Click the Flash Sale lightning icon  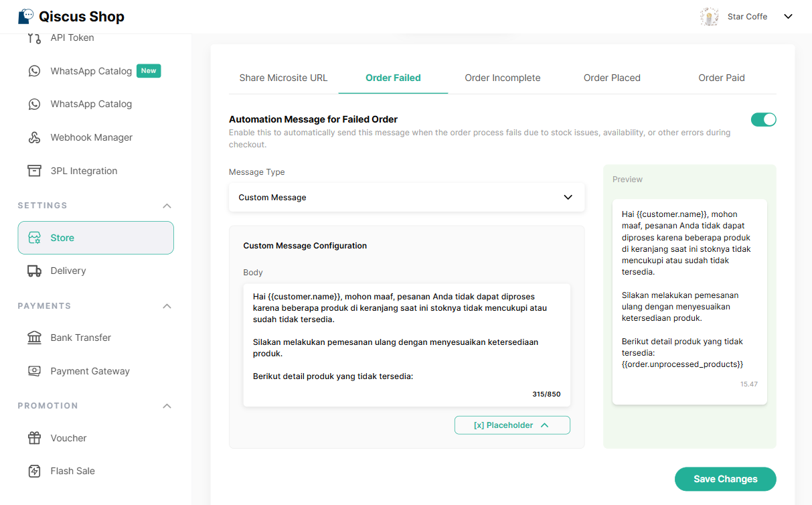34,471
